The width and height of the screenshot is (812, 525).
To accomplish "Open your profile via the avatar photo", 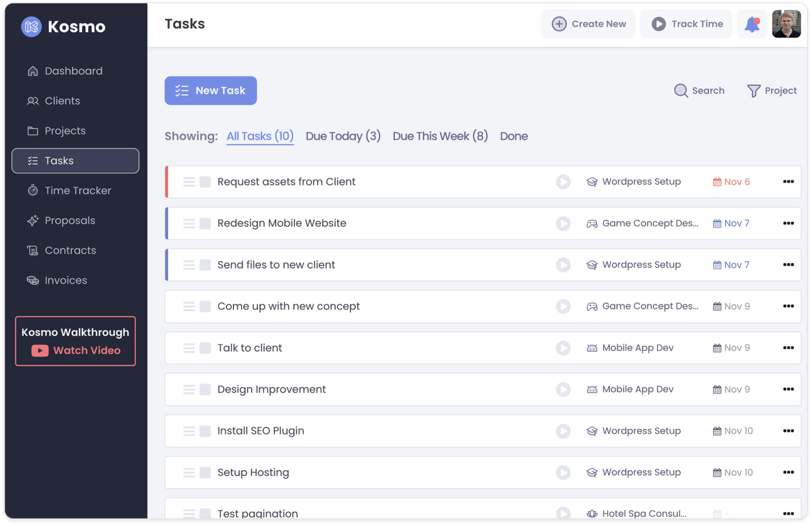I will click(786, 24).
